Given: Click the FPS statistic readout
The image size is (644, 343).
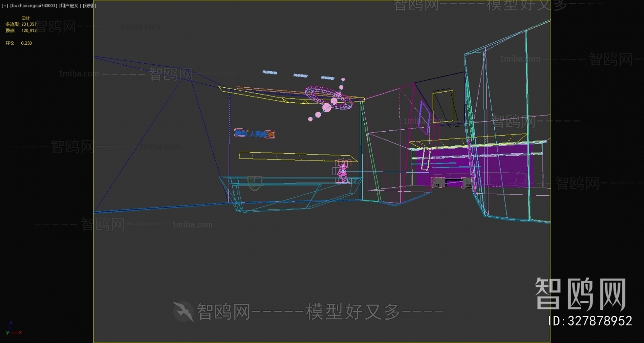Looking at the screenshot, I should point(19,43).
